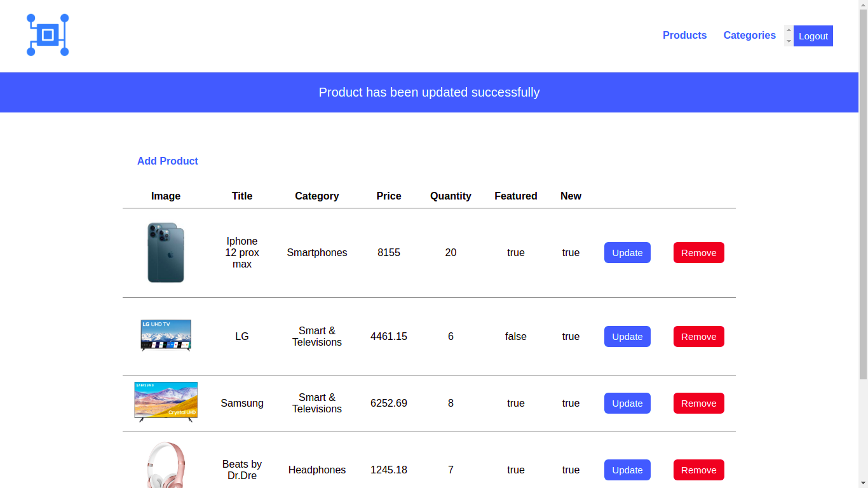Screen dimensions: 868x488
Task: Select the 'false' featured cell for LG
Action: click(516, 337)
